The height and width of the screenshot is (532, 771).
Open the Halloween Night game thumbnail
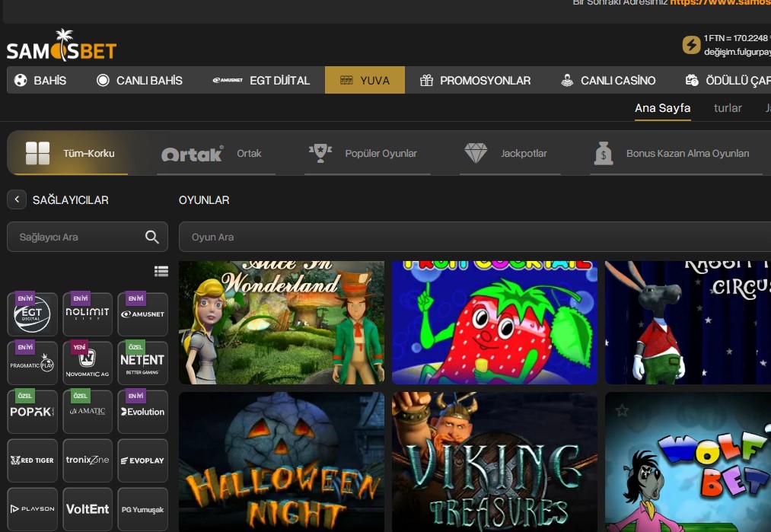click(282, 462)
